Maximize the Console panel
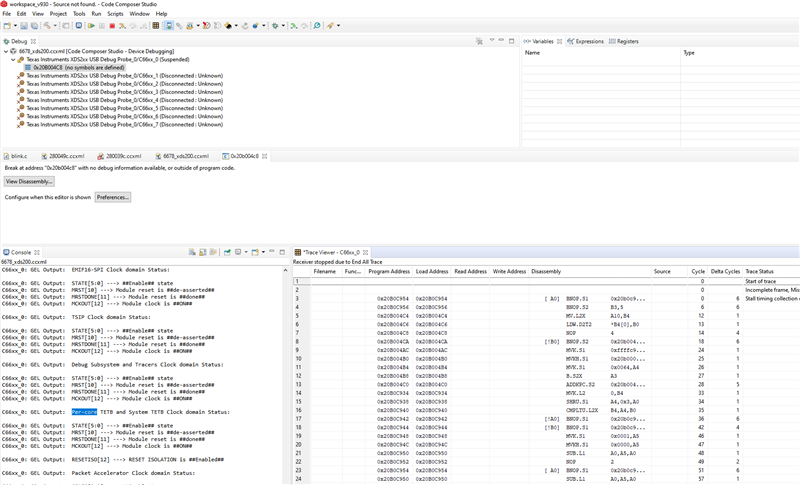The image size is (800, 485). point(282,252)
